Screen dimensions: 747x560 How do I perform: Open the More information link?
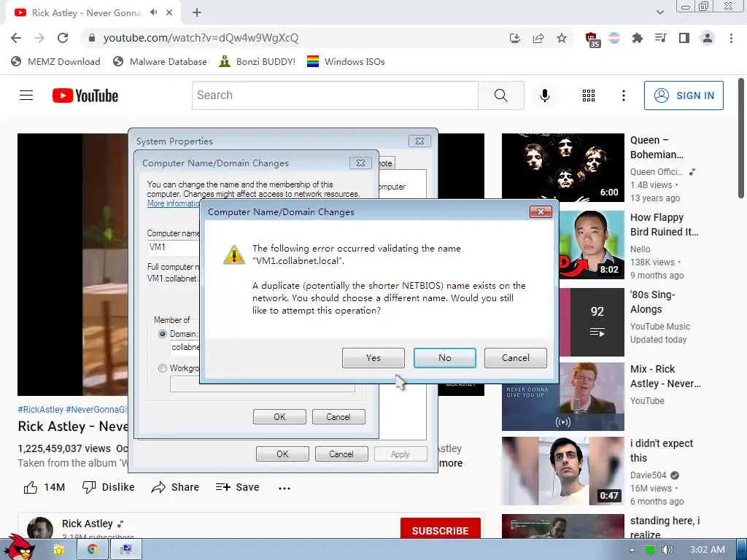point(174,203)
